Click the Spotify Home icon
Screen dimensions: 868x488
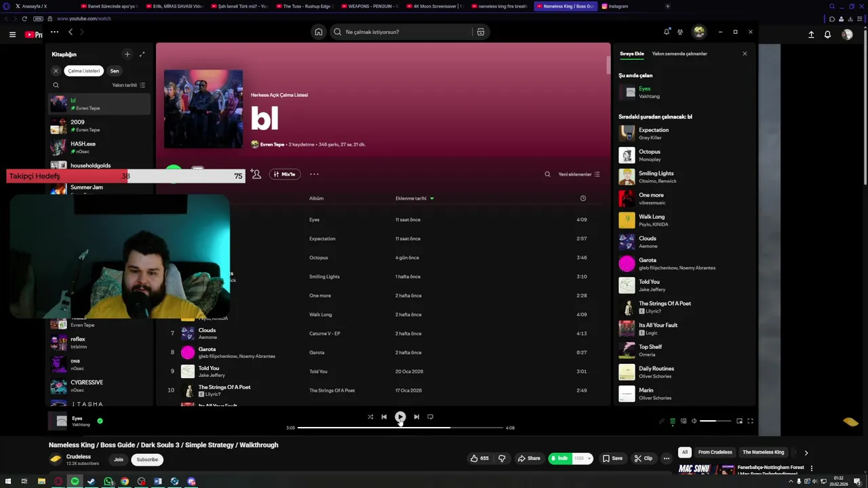(318, 32)
